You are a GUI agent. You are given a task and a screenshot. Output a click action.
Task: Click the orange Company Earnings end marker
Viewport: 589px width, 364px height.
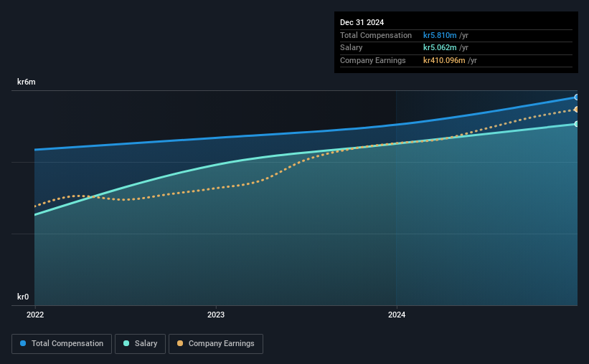pyautogui.click(x=577, y=110)
